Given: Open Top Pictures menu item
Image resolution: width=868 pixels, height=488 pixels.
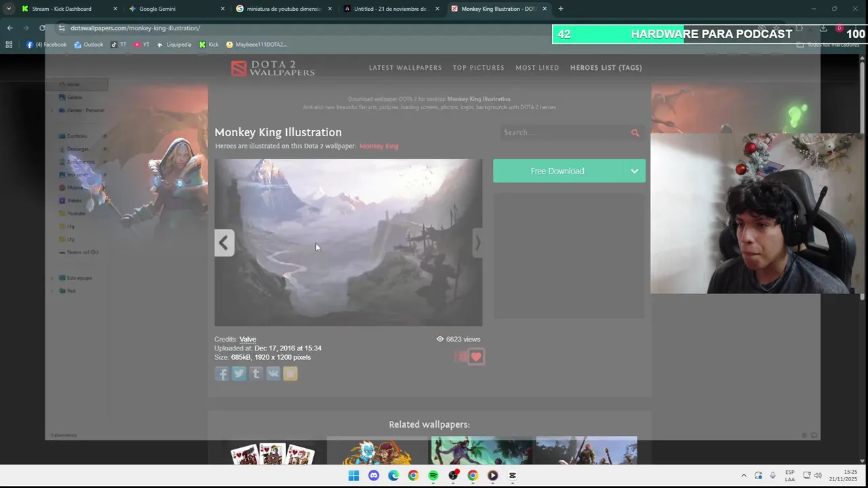Looking at the screenshot, I should pyautogui.click(x=479, y=68).
